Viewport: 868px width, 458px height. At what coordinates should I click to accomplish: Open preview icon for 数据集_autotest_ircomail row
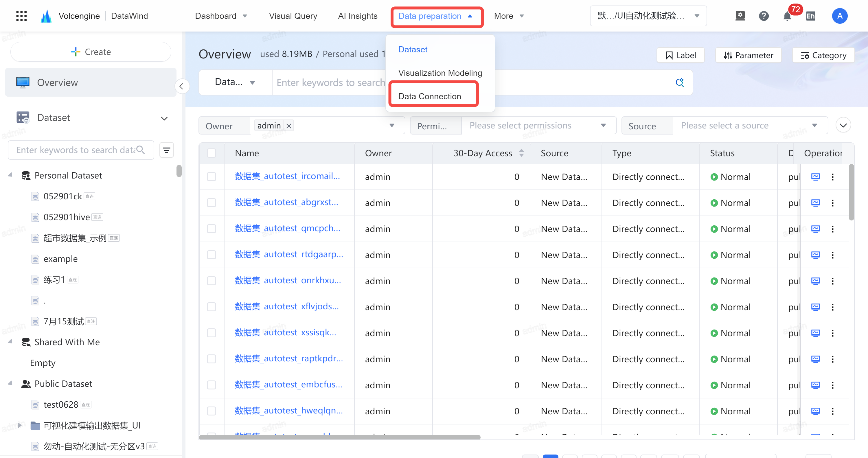pos(815,176)
